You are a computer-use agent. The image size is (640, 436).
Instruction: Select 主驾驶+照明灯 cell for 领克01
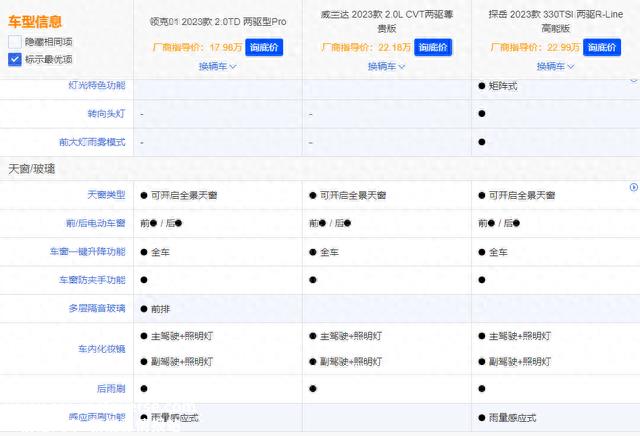[177, 336]
